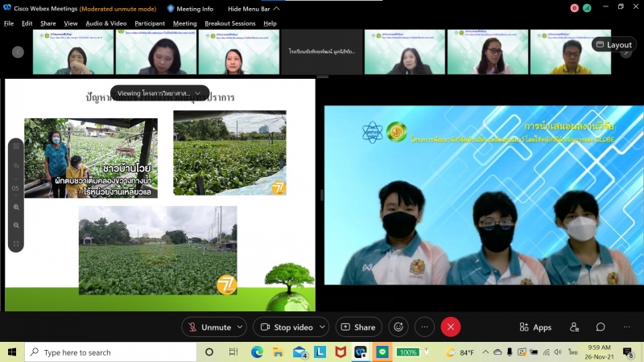
Task: Show the participants panel icon
Action: click(x=574, y=327)
